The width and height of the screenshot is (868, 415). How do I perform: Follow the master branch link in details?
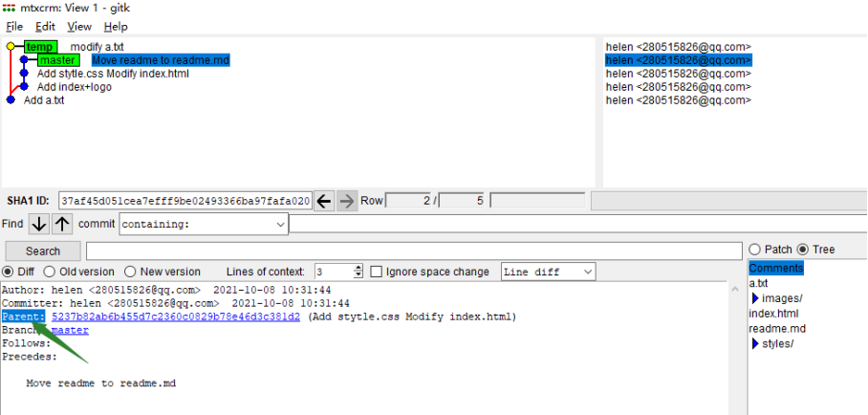click(71, 330)
